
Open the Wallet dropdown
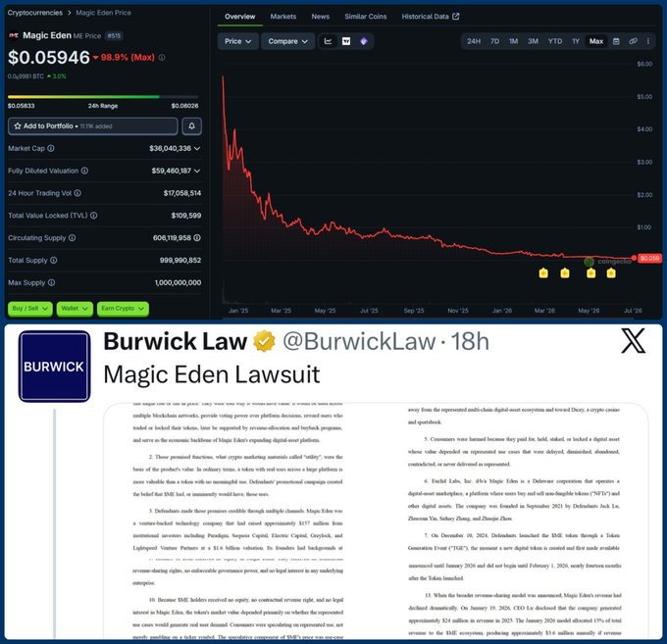75,309
